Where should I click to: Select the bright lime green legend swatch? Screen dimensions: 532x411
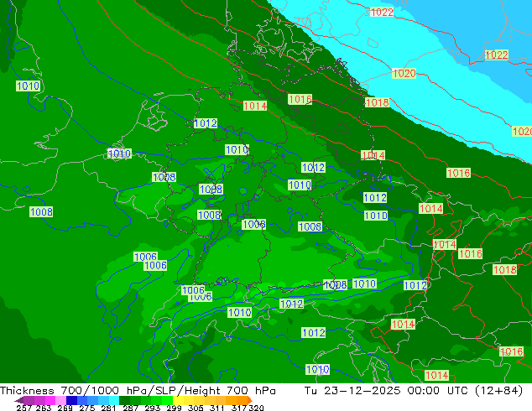168,400
